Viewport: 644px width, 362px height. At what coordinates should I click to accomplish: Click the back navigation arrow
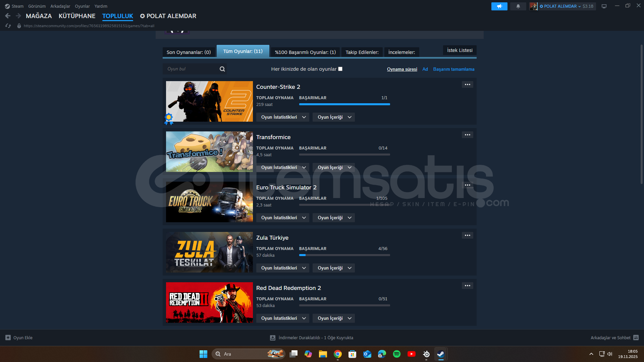coord(8,16)
